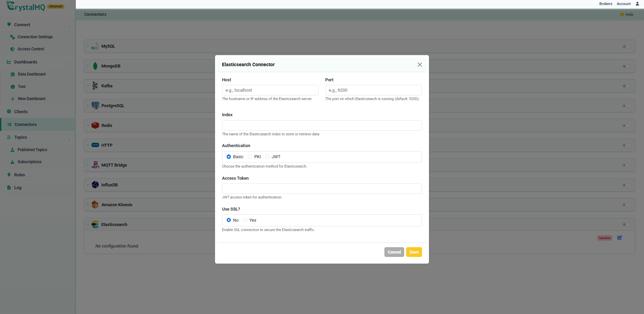Screen dimensions: 644x314
Task: Click the New Dashboard plus icon
Action: (13, 99)
